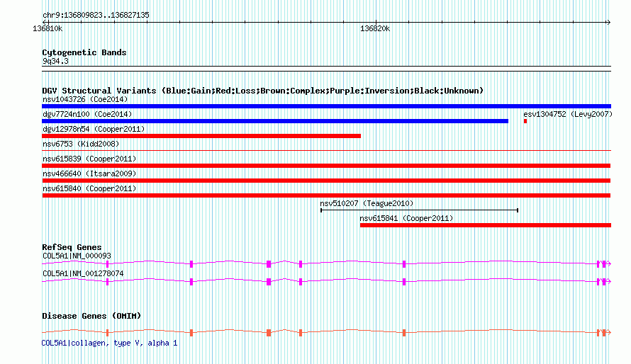
Task: Click the esv1304752 (Levy2007) label
Action: [568, 114]
